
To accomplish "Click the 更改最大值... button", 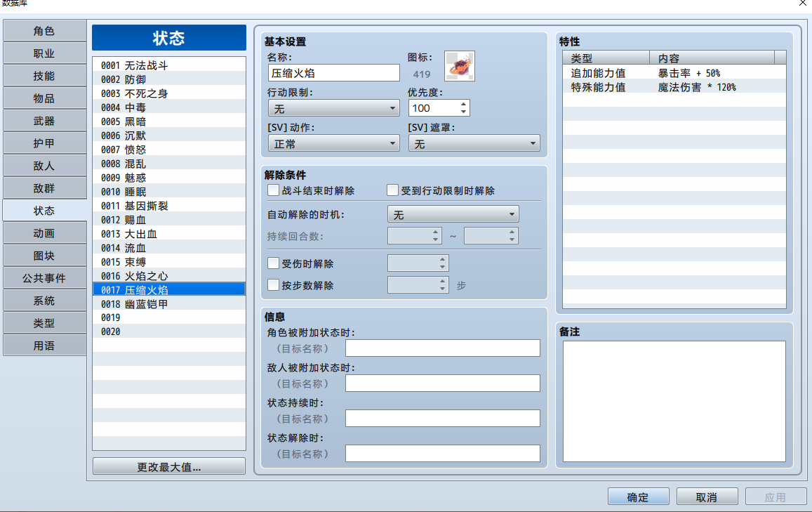I will (x=169, y=466).
